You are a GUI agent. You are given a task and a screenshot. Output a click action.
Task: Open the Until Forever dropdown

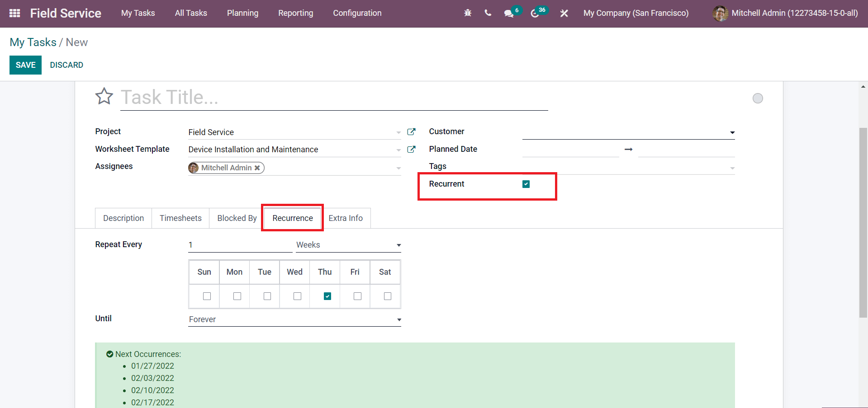point(294,319)
